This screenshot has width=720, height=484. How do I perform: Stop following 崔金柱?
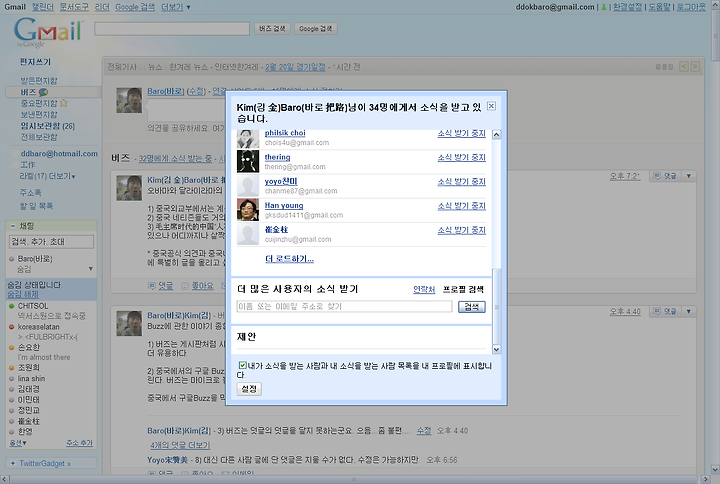tap(461, 231)
